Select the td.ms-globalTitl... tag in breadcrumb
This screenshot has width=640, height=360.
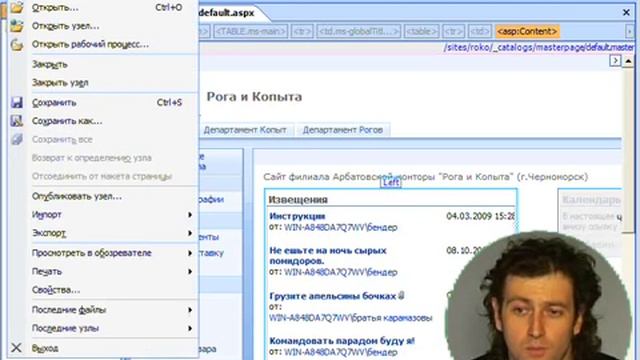coord(359,31)
